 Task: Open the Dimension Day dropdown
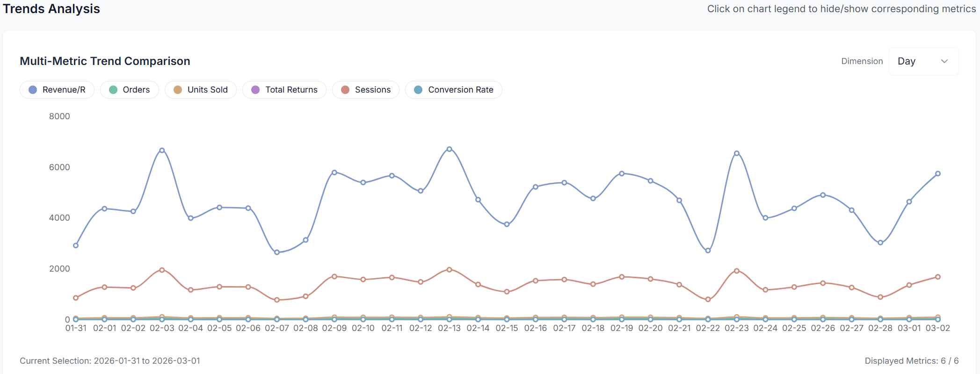click(923, 61)
